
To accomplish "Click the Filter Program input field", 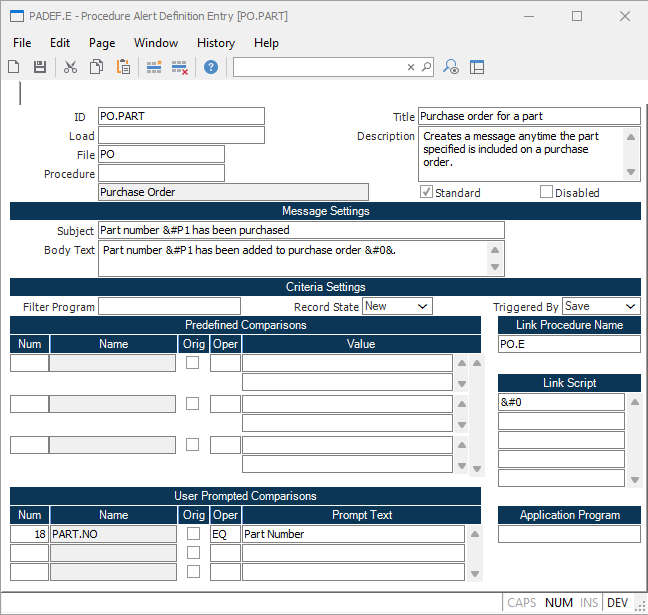I will pyautogui.click(x=169, y=306).
